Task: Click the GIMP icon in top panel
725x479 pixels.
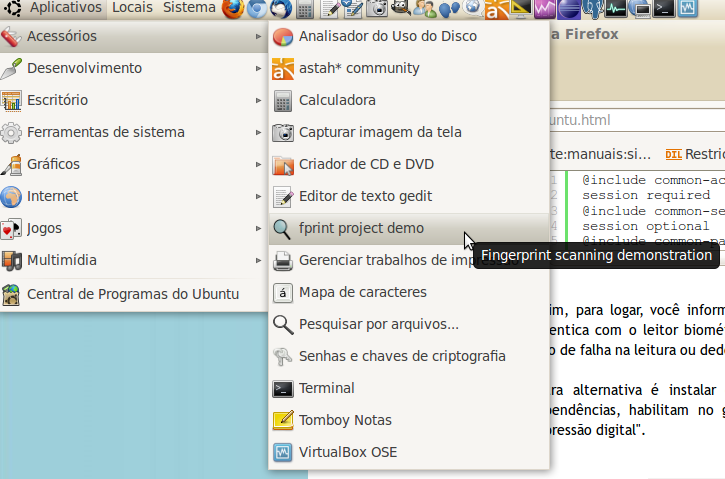Action: (x=400, y=9)
